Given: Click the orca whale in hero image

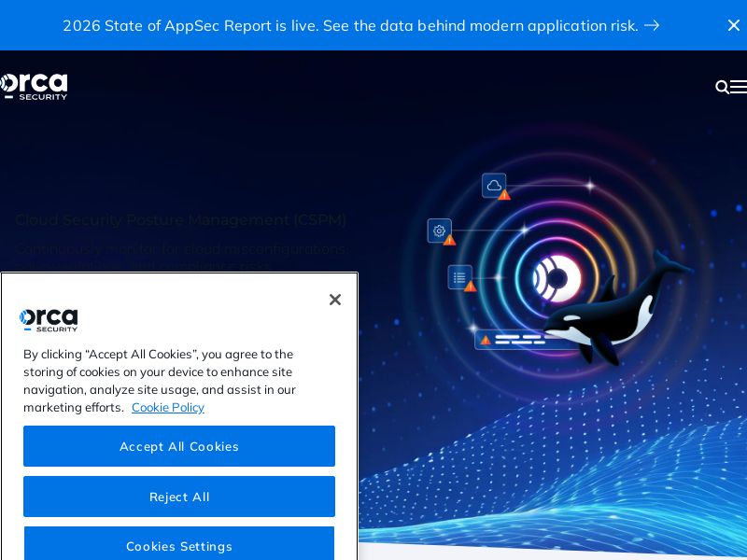Looking at the screenshot, I should click(616, 313).
